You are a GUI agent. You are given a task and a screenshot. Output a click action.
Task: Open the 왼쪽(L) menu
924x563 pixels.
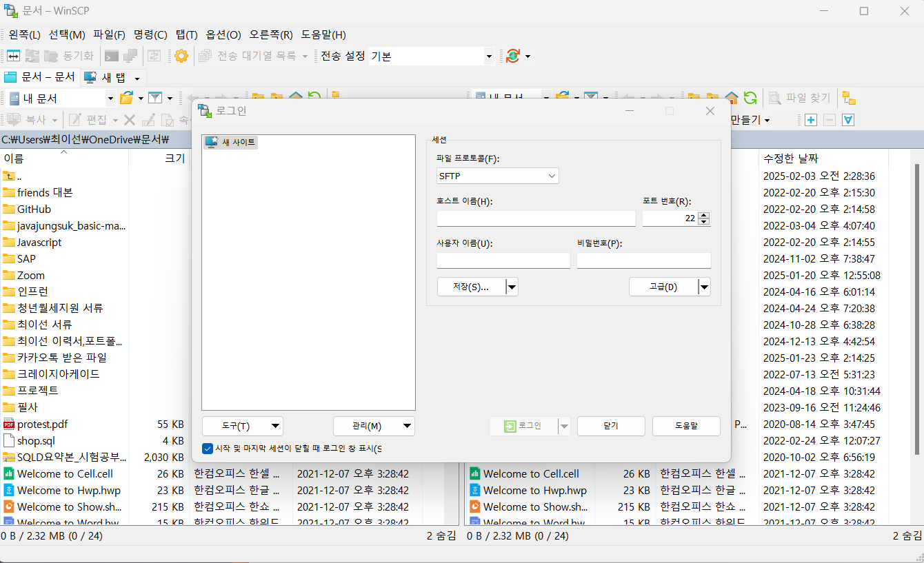(x=24, y=34)
